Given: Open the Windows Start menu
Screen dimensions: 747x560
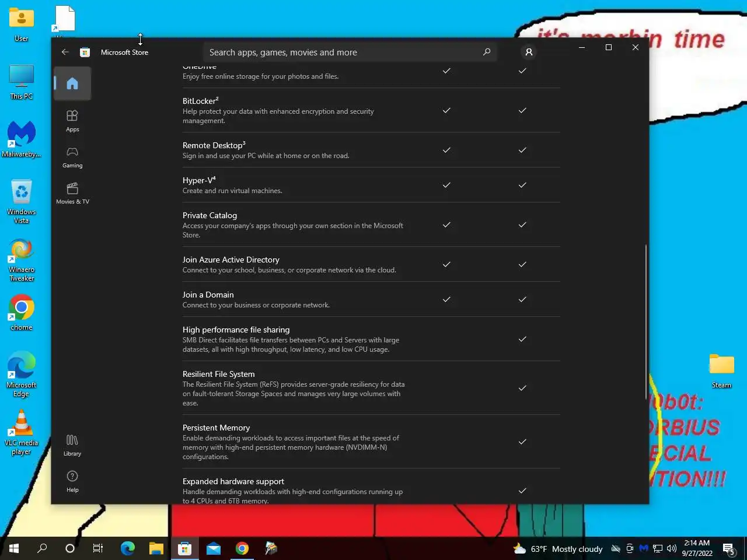Looking at the screenshot, I should pos(14,548).
